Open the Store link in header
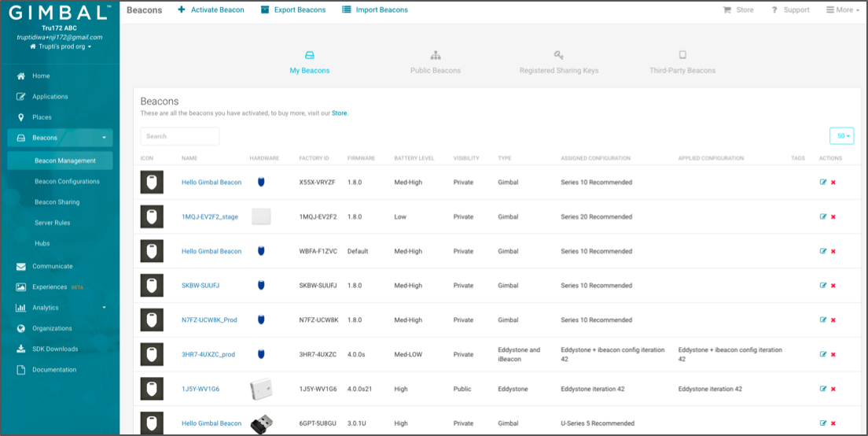Viewport: 868px width, 436px height. click(738, 10)
